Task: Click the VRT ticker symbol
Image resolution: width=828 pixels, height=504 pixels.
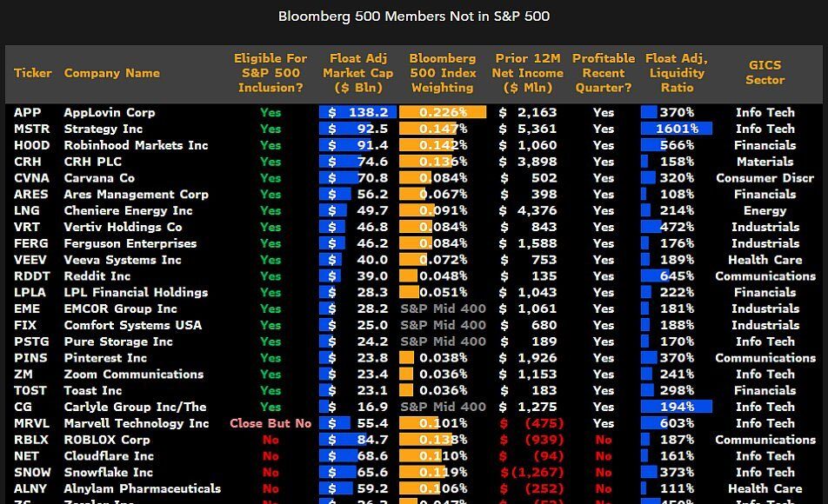Action: tap(27, 227)
